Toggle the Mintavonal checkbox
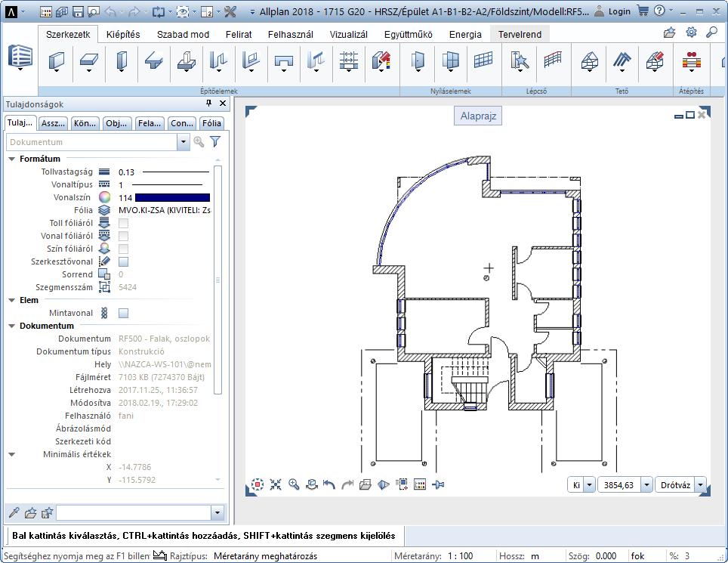728x563 pixels. point(123,313)
